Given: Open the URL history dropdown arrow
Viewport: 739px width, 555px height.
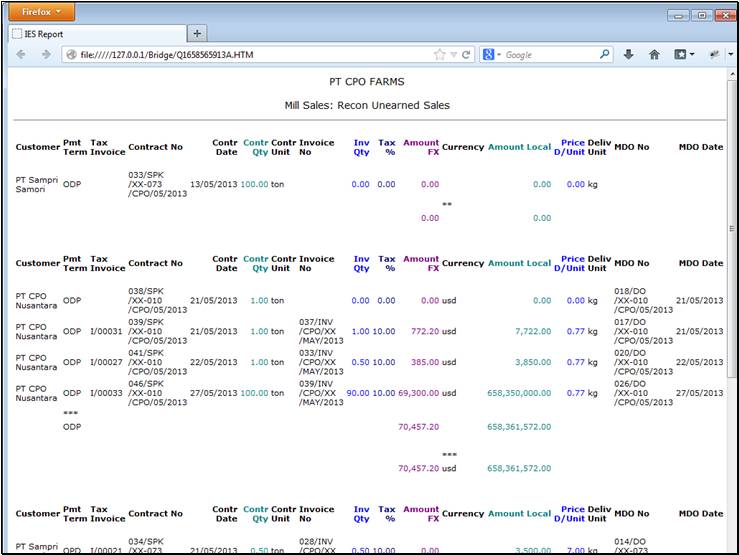Looking at the screenshot, I should (453, 55).
